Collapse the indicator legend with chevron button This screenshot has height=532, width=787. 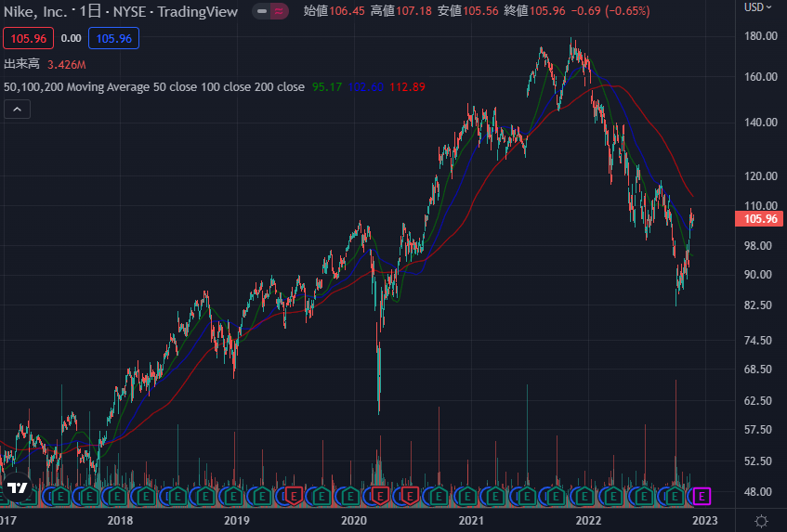click(17, 110)
